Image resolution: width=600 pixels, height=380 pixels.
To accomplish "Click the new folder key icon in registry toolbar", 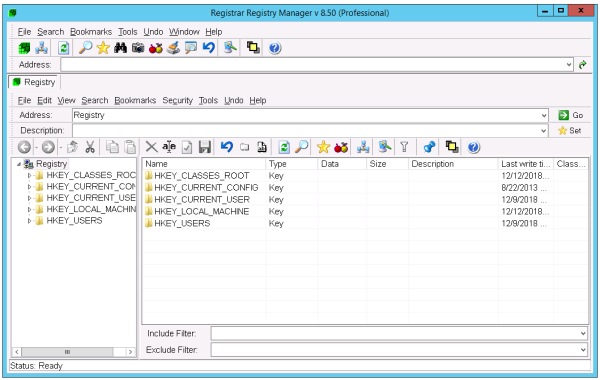I will (245, 147).
